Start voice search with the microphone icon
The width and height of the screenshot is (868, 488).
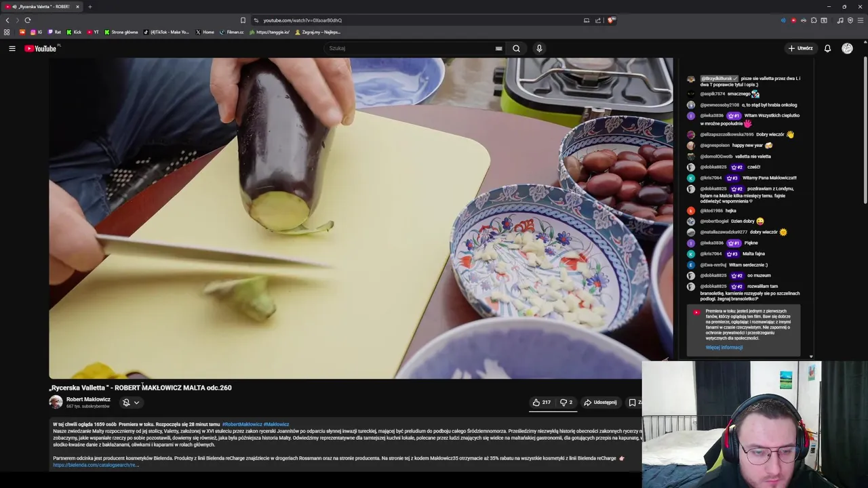[539, 48]
